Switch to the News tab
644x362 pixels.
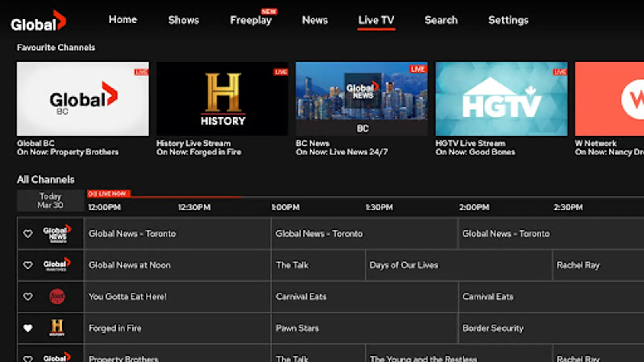315,20
